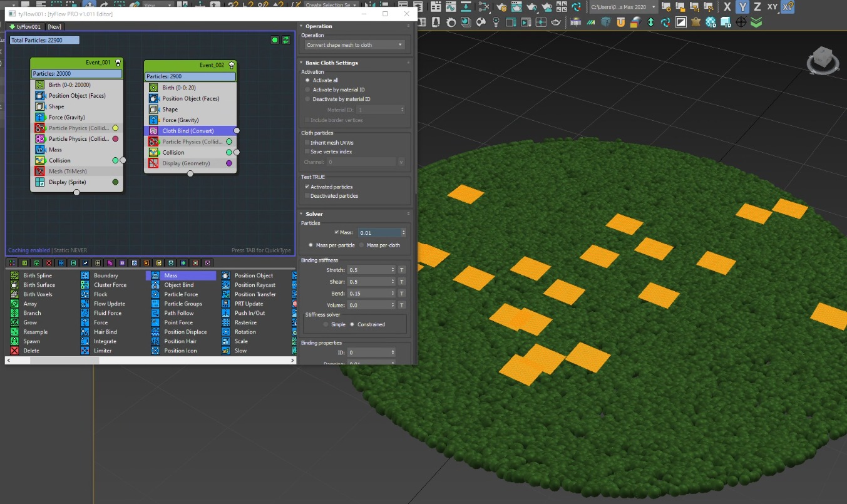The width and height of the screenshot is (847, 504).
Task: Click the T button next to Stretch
Action: pos(402,270)
